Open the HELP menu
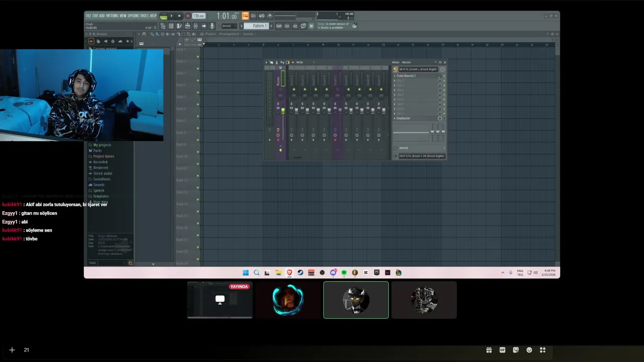This screenshot has height=362, width=644. (153, 16)
